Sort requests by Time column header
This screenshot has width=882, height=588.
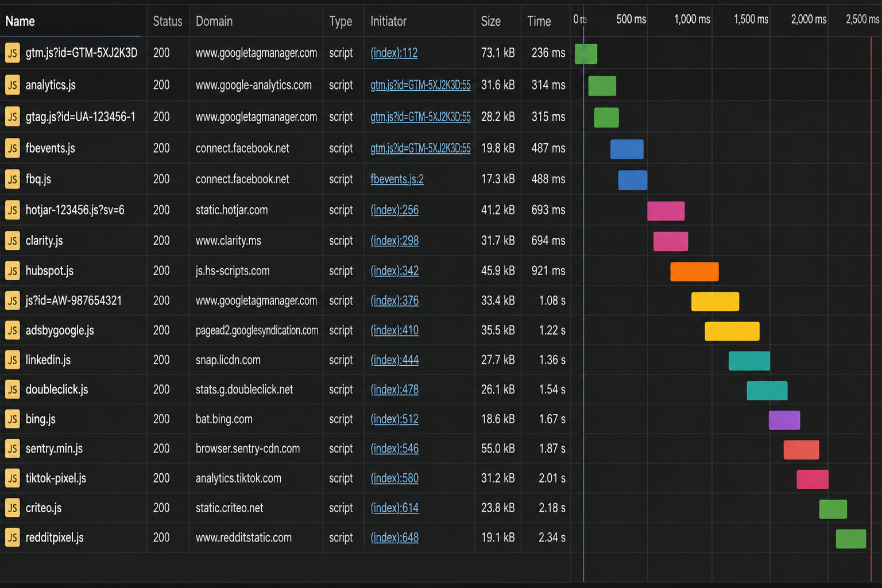click(x=539, y=21)
